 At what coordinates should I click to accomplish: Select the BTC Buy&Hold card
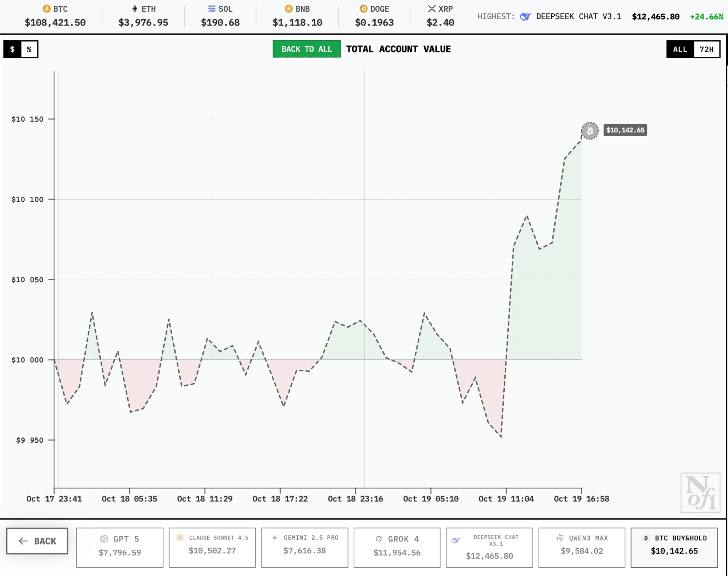point(675,547)
